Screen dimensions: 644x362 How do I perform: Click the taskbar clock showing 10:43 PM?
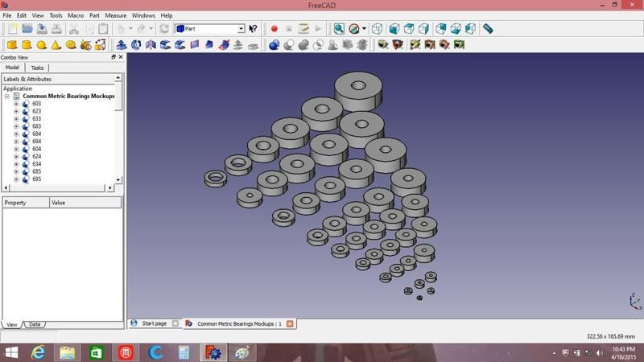point(623,353)
